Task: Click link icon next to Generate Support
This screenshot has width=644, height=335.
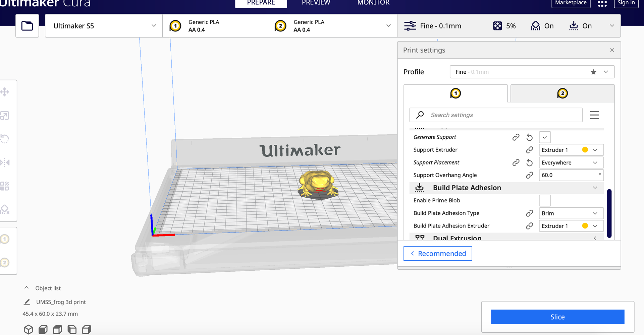Action: click(x=516, y=137)
